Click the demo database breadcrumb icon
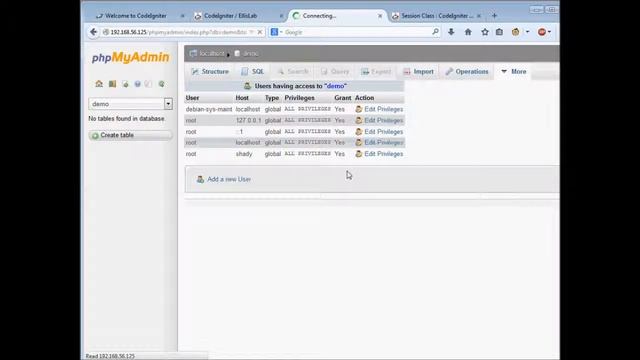The width and height of the screenshot is (640, 360). click(237, 53)
